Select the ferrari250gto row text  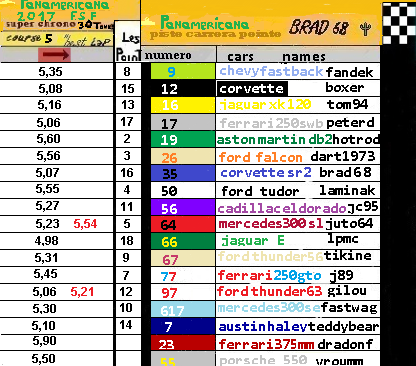point(270,276)
